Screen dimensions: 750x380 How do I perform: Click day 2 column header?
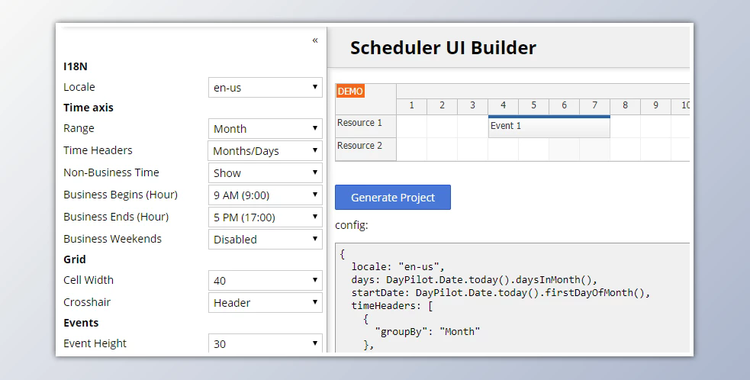(442, 106)
